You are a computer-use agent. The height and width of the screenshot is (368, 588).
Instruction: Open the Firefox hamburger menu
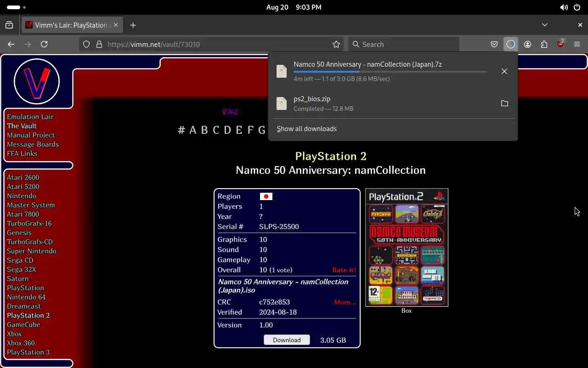pyautogui.click(x=577, y=44)
